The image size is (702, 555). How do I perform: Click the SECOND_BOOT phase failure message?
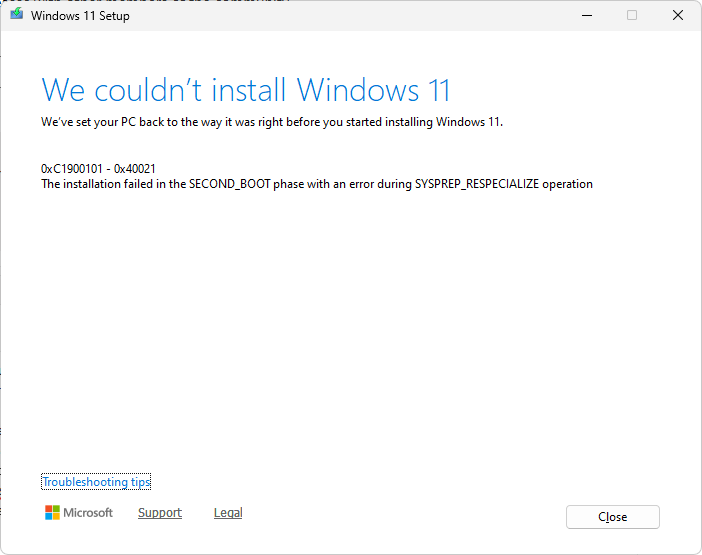click(317, 184)
